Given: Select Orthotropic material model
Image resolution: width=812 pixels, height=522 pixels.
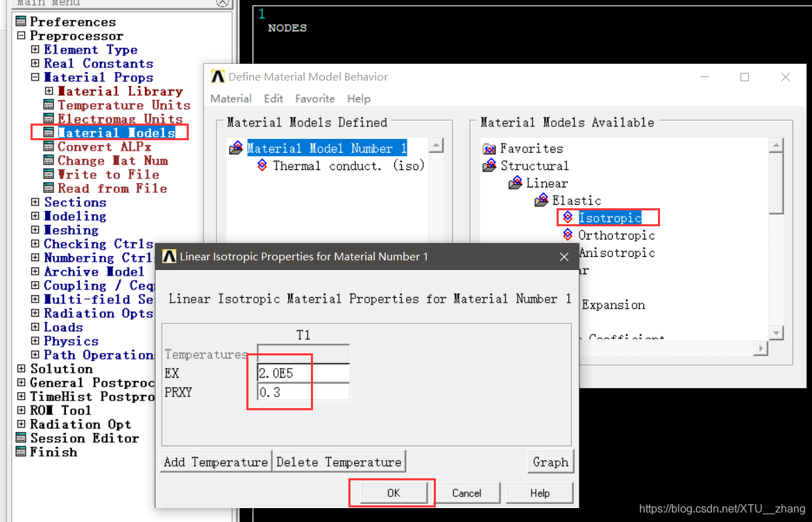Looking at the screenshot, I should (x=616, y=235).
